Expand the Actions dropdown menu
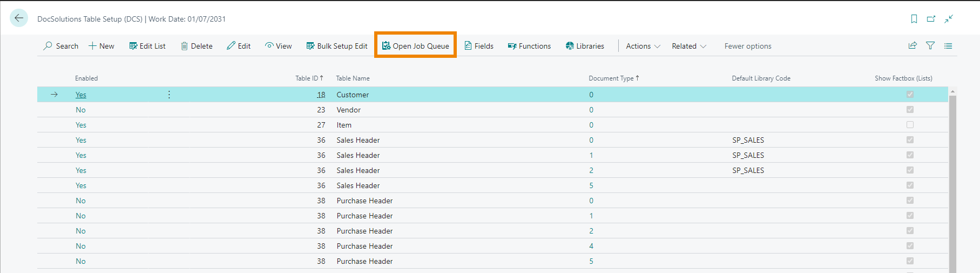This screenshot has width=980, height=273. [x=643, y=46]
